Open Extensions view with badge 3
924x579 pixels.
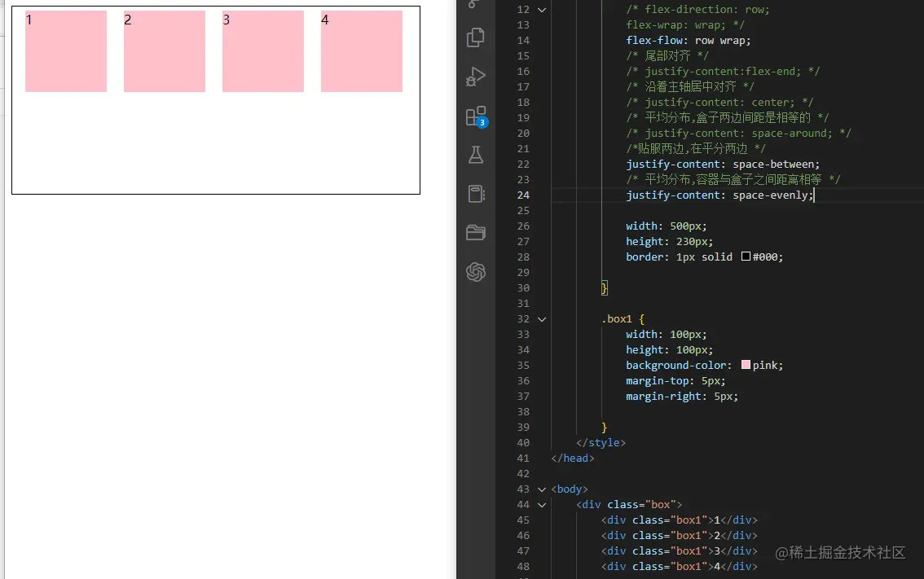[476, 116]
